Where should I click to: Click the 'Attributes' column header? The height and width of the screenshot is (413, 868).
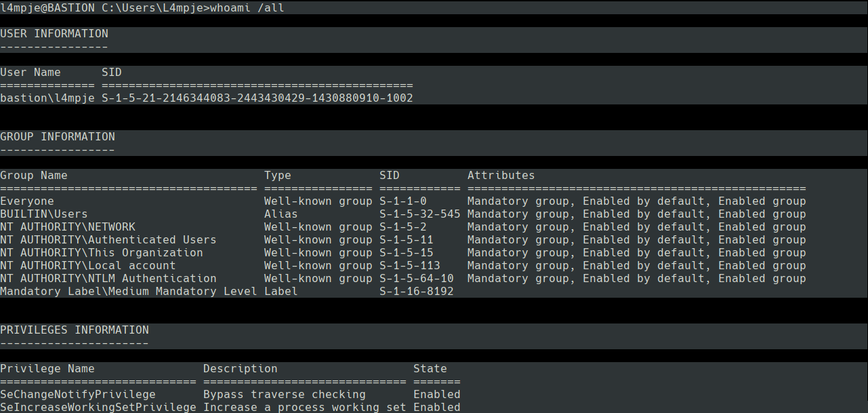click(x=501, y=176)
